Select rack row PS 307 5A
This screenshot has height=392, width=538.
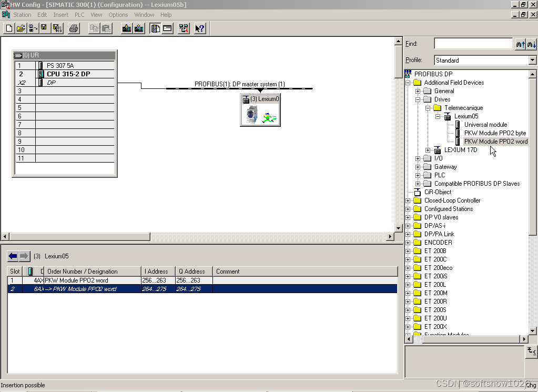pos(65,65)
